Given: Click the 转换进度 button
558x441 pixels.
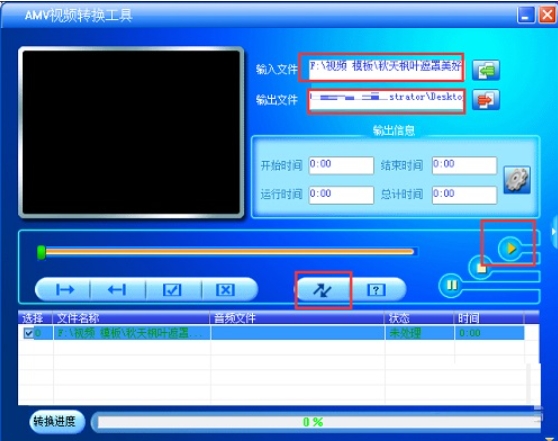Looking at the screenshot, I should 57,422.
